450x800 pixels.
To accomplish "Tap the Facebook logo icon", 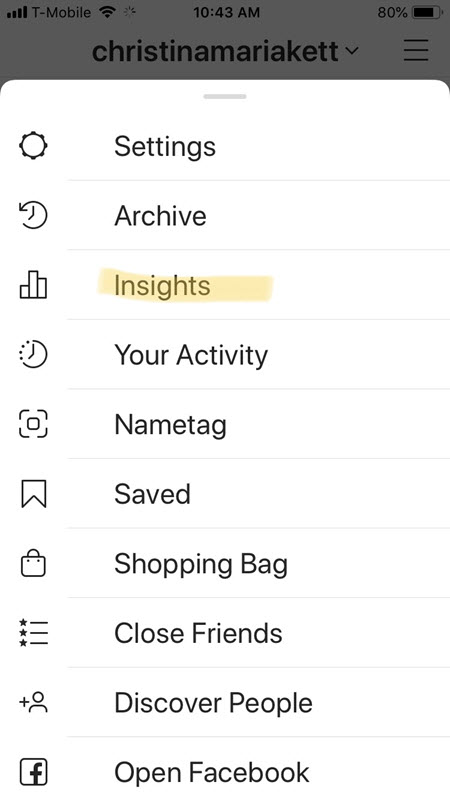I will (x=33, y=772).
